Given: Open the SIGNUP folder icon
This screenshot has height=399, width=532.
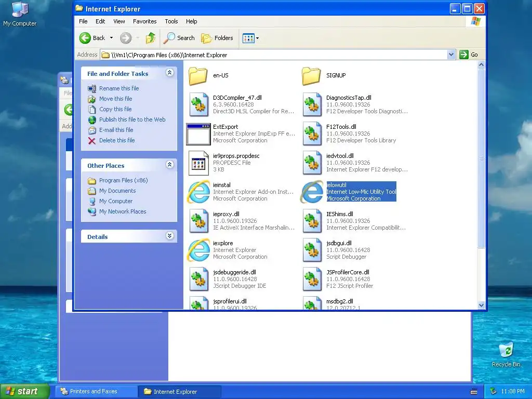Looking at the screenshot, I should 311,76.
